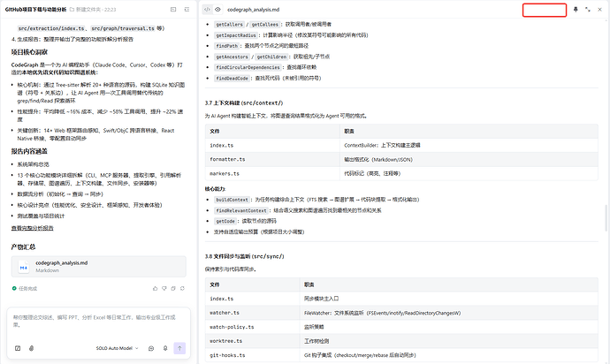Screen dimensions: 610x364
Task: Toggle the sidebar panel icon in chat header
Action: click(173, 10)
